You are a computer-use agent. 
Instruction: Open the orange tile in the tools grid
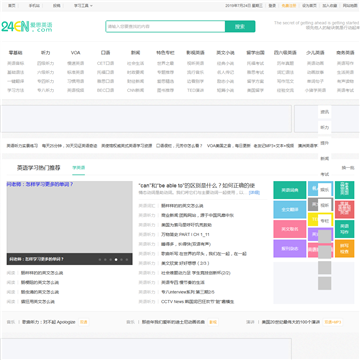pyautogui.click(x=344, y=249)
